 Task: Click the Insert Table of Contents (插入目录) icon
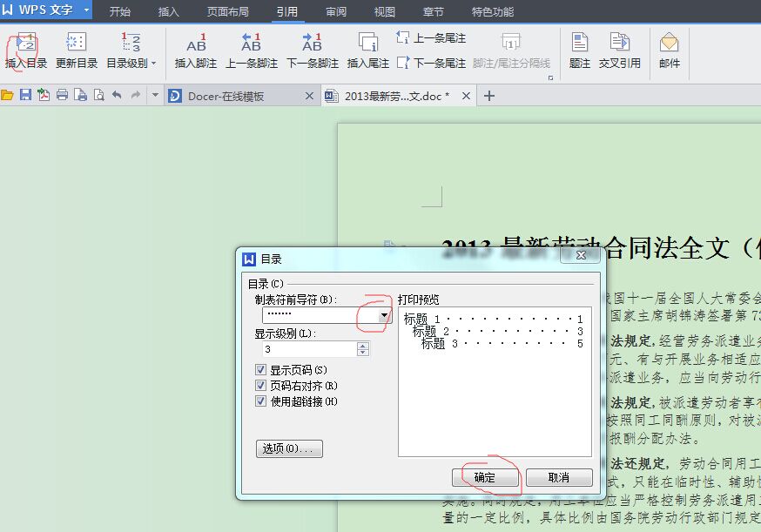click(x=26, y=43)
